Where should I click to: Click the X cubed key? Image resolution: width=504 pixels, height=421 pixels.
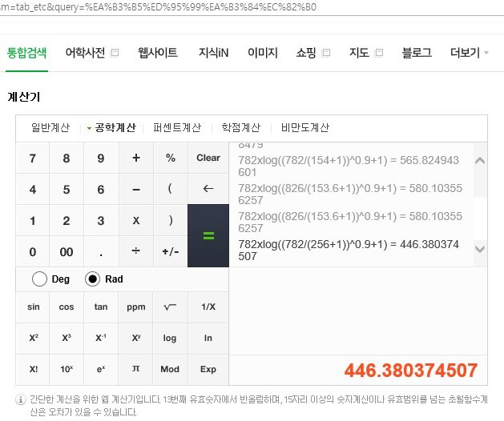[67, 338]
